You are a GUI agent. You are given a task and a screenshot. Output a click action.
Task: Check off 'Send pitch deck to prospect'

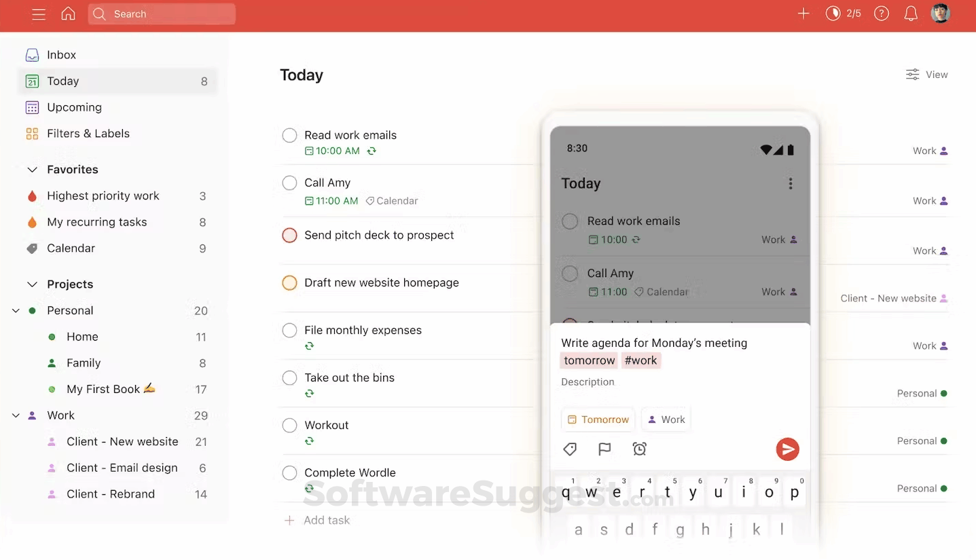coord(289,235)
